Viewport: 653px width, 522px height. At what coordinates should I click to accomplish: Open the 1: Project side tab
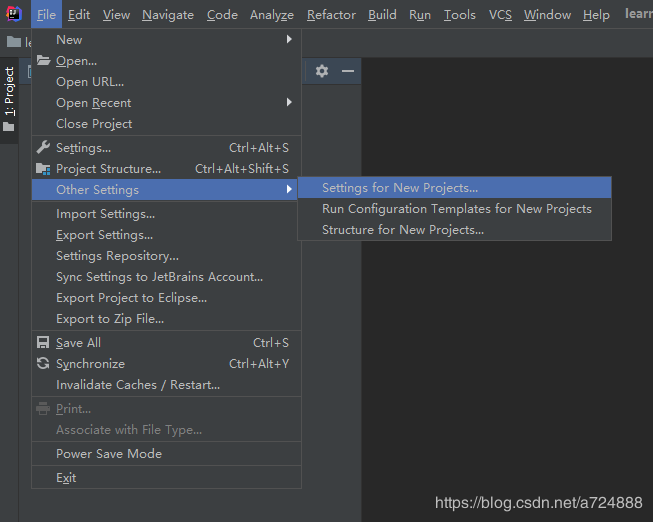click(x=9, y=93)
